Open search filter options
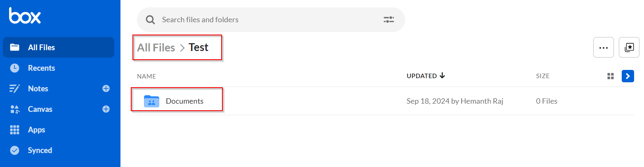This screenshot has width=644, height=167. point(389,20)
